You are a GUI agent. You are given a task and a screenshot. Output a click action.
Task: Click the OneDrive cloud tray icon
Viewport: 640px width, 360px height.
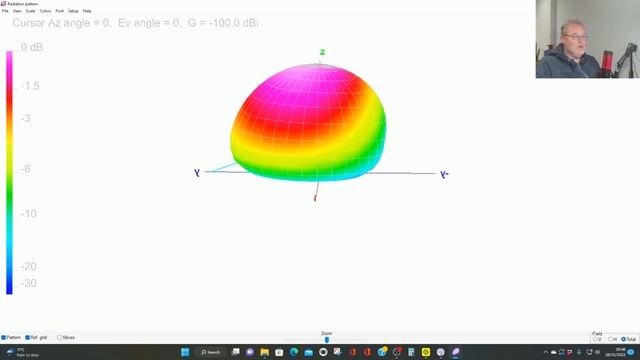553,352
